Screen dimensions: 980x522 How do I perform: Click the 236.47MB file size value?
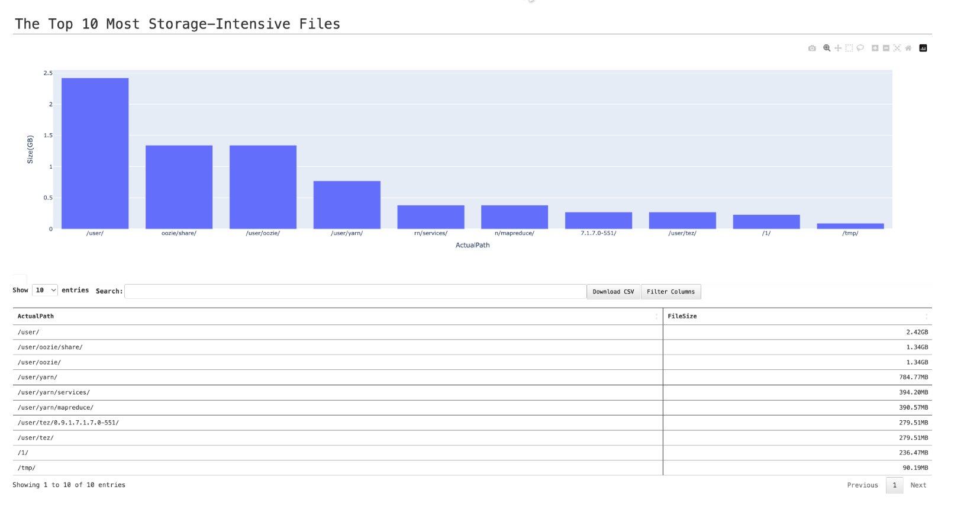[x=913, y=453]
